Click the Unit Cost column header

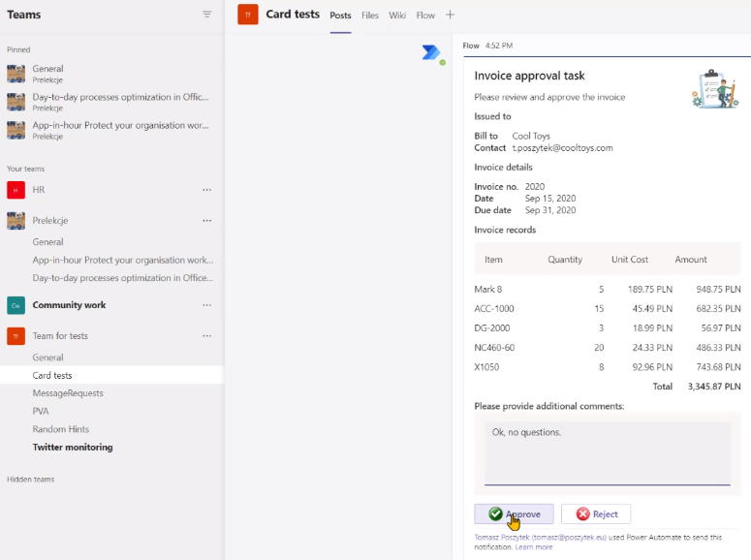click(x=629, y=260)
